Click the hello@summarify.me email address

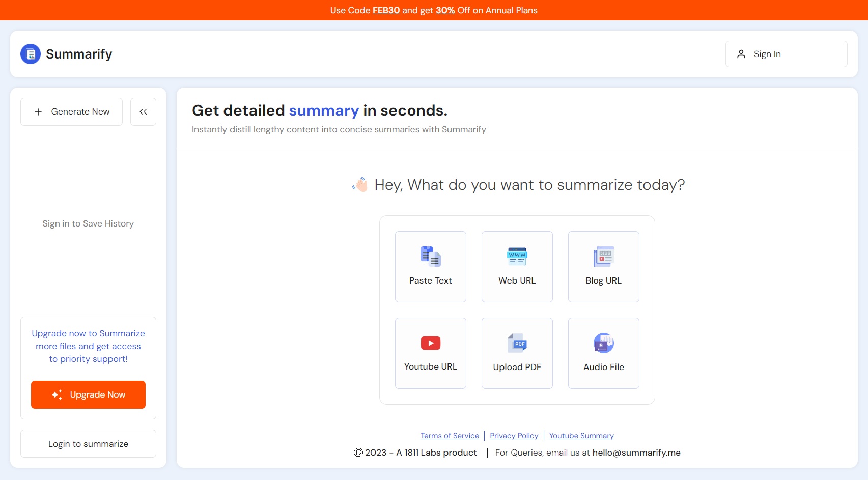[x=636, y=453]
